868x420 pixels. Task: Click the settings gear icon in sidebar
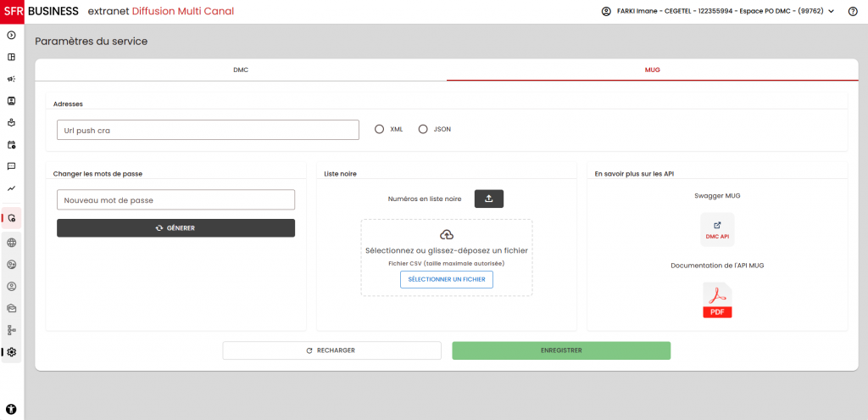point(12,351)
